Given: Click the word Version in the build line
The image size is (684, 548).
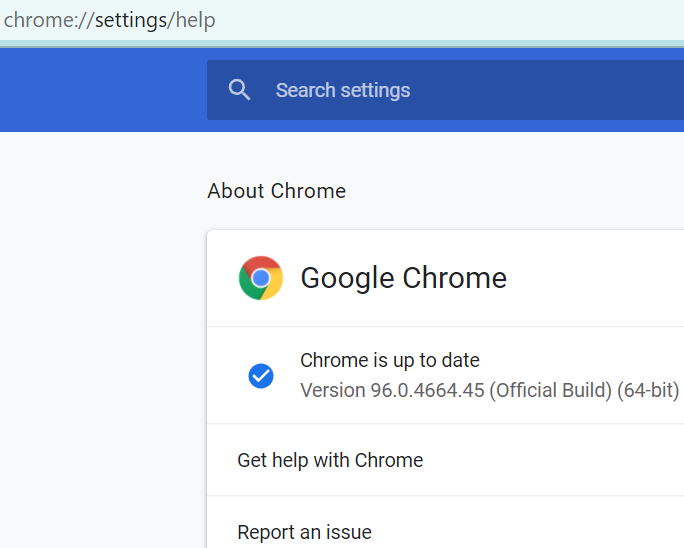Looking at the screenshot, I should coord(333,390).
